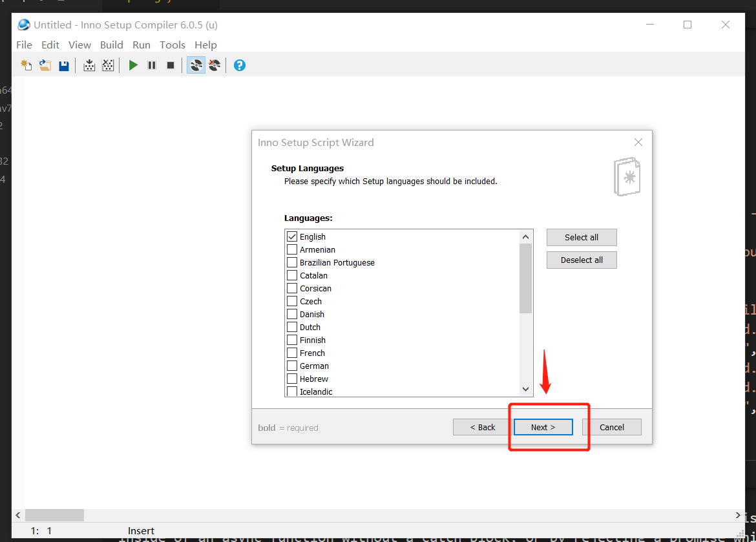Viewport: 756px width, 542px height.
Task: Check the Armenian language checkbox
Action: [x=291, y=249]
